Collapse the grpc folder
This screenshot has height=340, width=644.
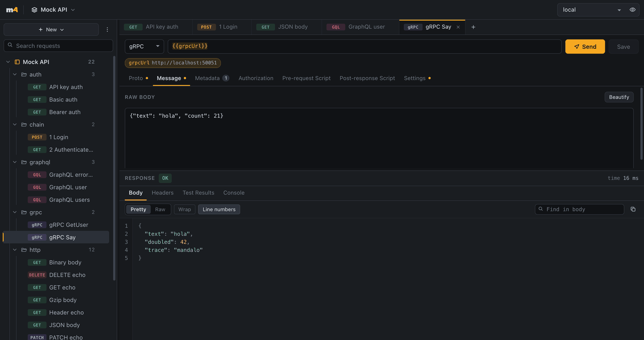(15, 212)
